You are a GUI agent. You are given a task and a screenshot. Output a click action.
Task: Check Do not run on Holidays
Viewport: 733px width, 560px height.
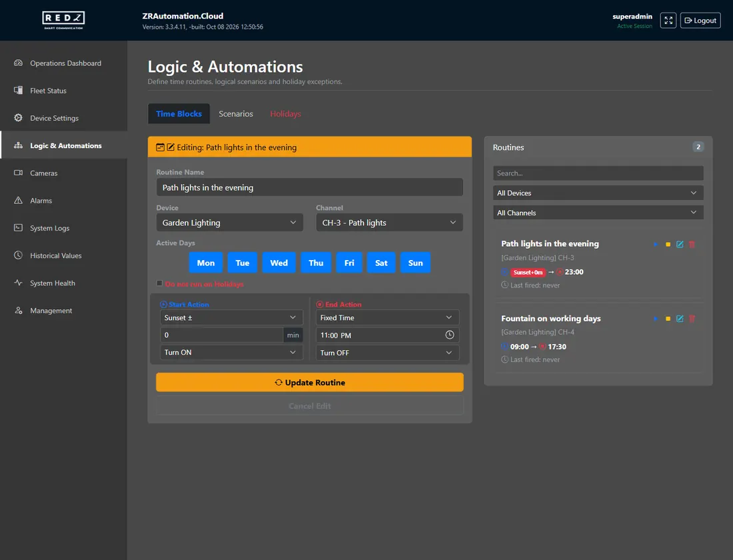pos(159,283)
